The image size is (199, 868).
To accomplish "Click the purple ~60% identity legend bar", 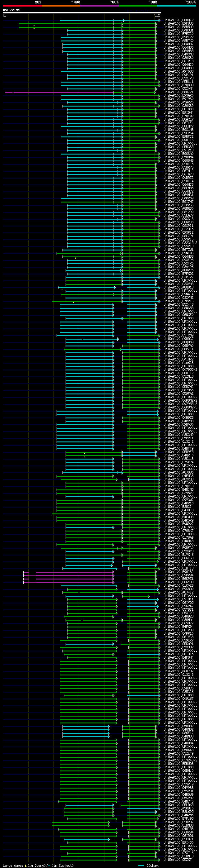I will tap(99, 5).
